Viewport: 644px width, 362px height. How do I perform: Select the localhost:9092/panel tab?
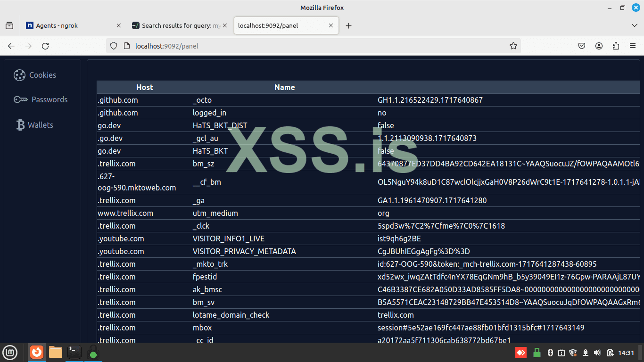[x=287, y=25]
